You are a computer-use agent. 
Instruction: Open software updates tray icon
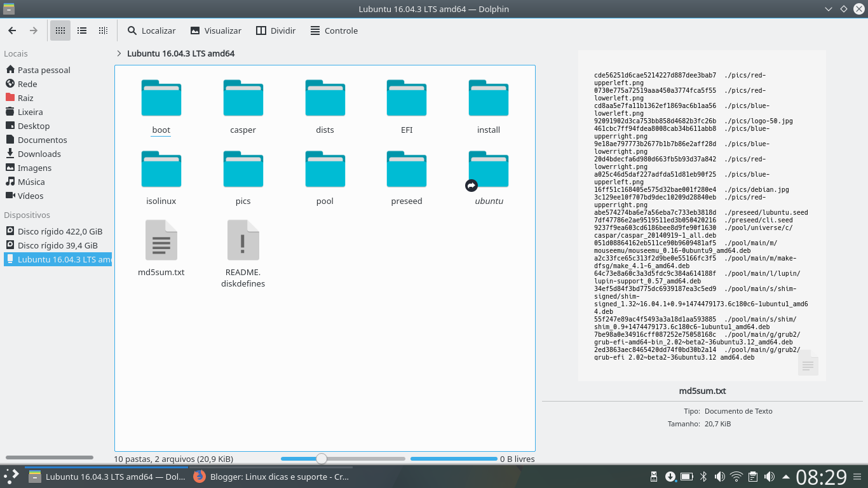click(x=670, y=477)
